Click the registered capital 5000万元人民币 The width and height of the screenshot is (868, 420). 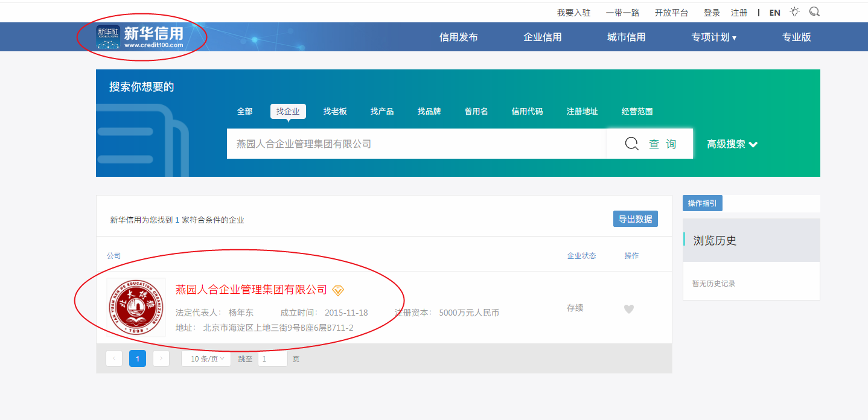469,313
